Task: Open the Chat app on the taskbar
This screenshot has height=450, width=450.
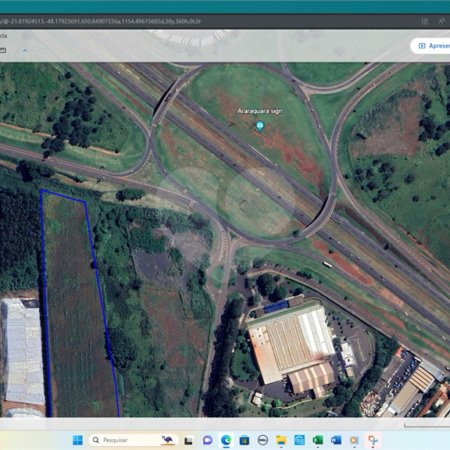Action: [x=208, y=440]
